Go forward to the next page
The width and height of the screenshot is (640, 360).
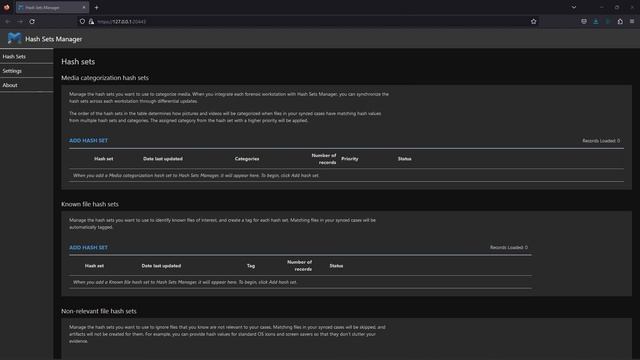point(20,21)
